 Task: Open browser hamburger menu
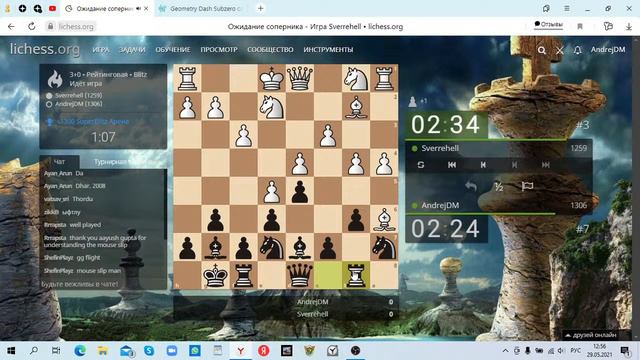click(x=567, y=8)
